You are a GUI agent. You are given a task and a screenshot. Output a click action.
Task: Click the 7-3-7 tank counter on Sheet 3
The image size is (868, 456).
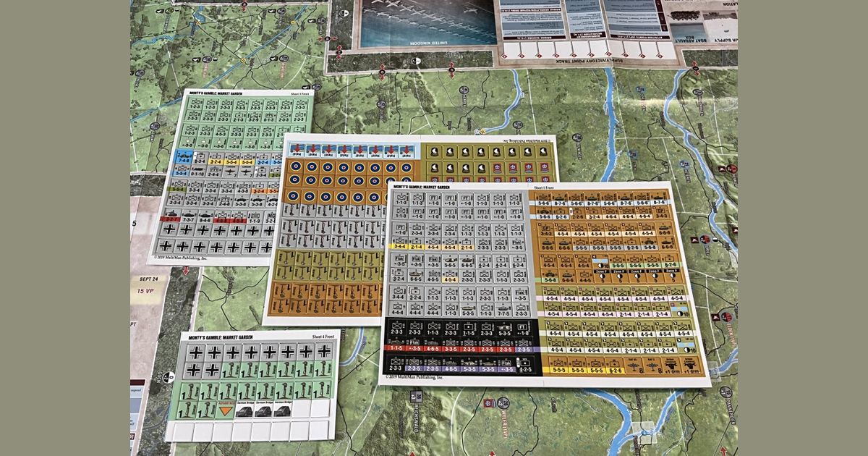tap(187, 217)
